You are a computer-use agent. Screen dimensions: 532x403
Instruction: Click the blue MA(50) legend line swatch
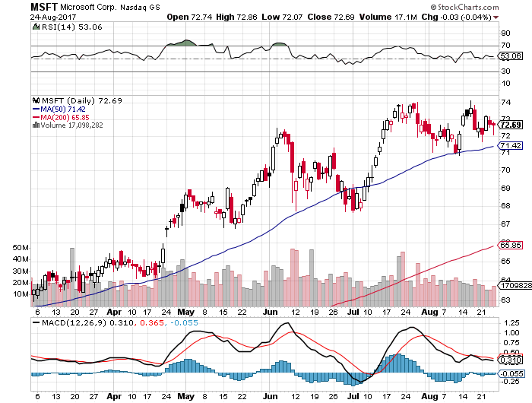tap(36, 109)
